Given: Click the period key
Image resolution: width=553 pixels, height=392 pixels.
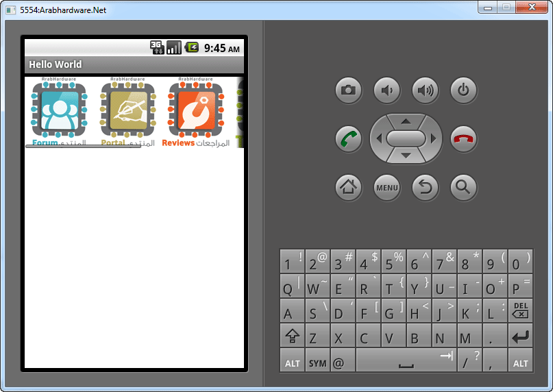Looking at the screenshot, I should point(495,336).
